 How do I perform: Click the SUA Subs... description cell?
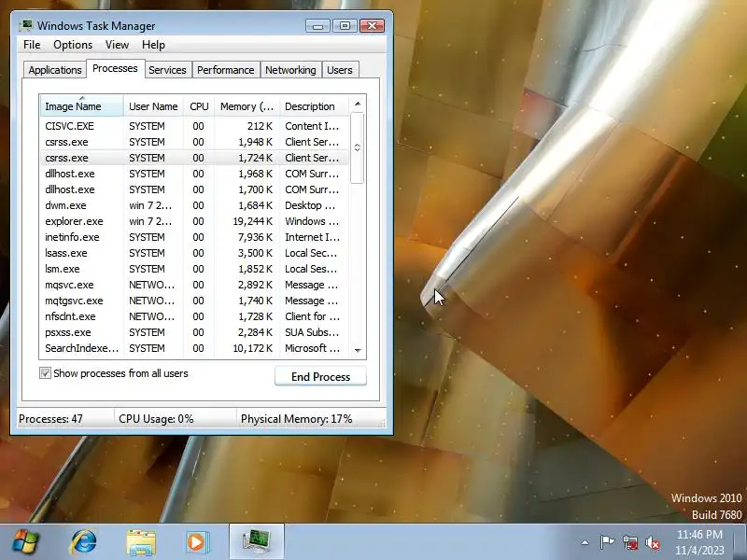312,332
